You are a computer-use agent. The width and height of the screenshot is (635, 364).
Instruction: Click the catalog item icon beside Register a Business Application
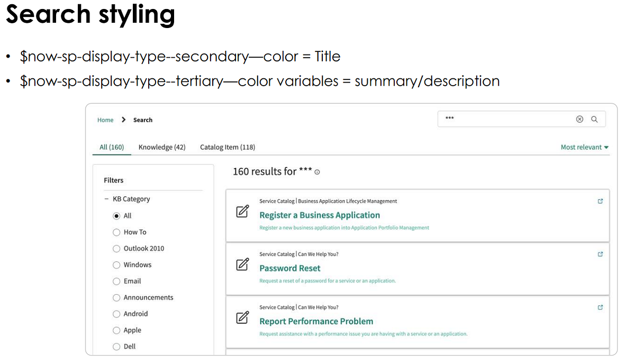click(242, 211)
